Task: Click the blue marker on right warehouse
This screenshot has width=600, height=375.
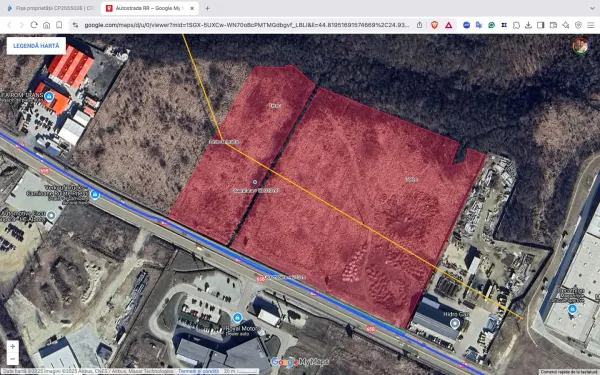Action: click(572, 308)
